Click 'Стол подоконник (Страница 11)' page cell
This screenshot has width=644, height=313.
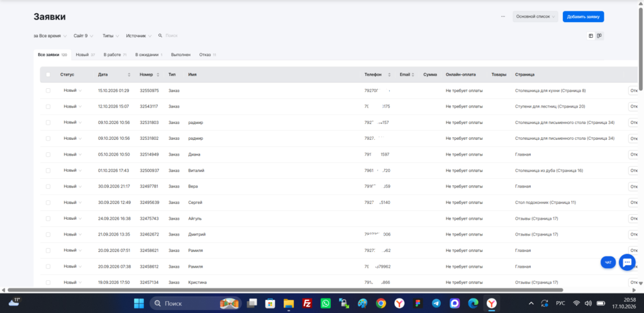click(545, 202)
